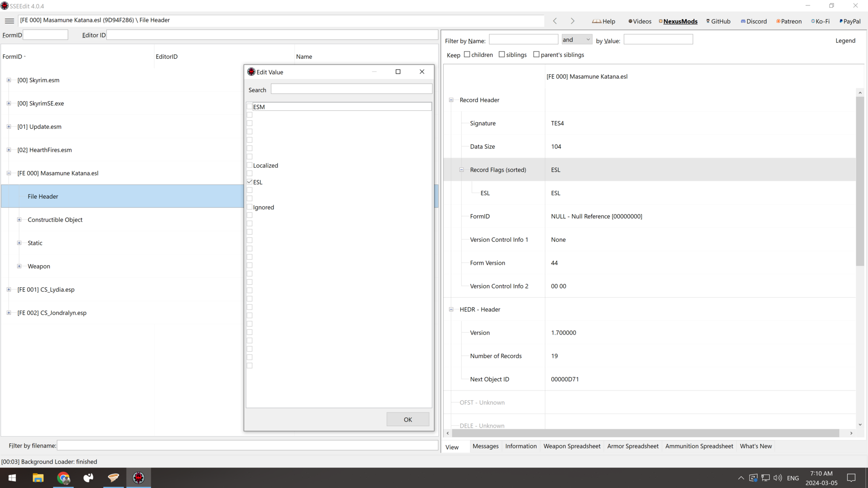Click the horizontal scrollbar in record view

(646, 433)
